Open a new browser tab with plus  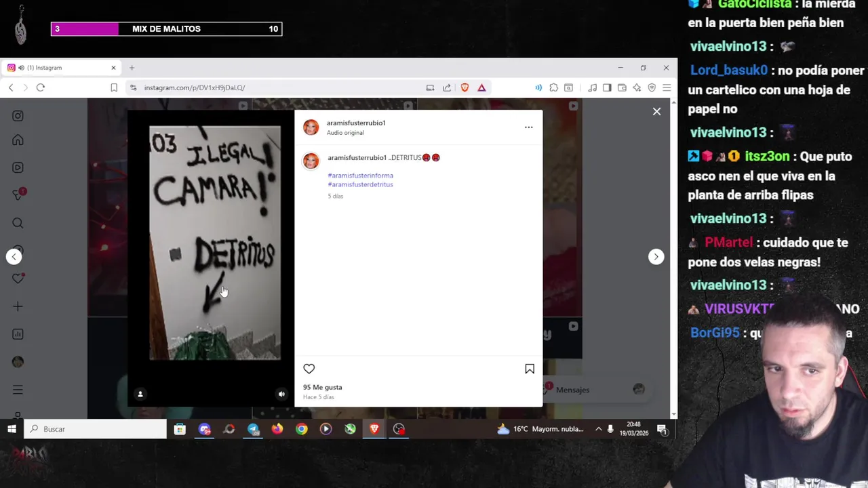(x=132, y=68)
